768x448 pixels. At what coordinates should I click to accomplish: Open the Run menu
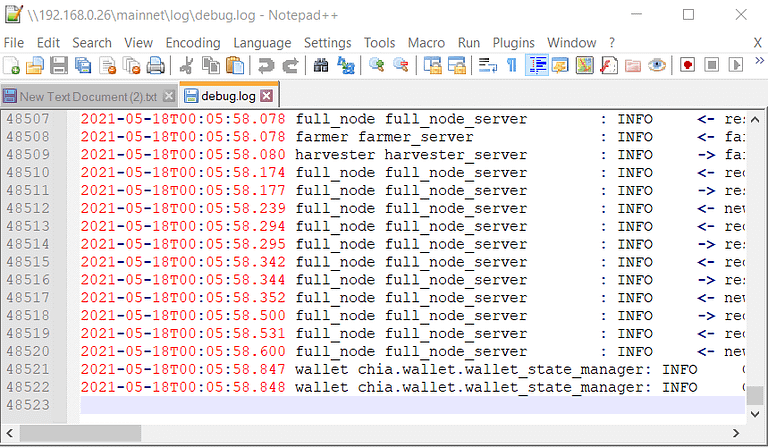tap(469, 43)
